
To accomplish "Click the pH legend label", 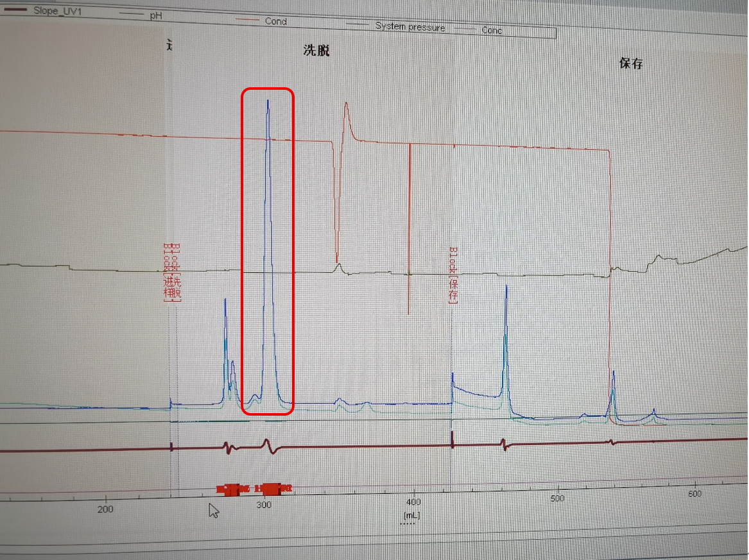I will tap(156, 15).
